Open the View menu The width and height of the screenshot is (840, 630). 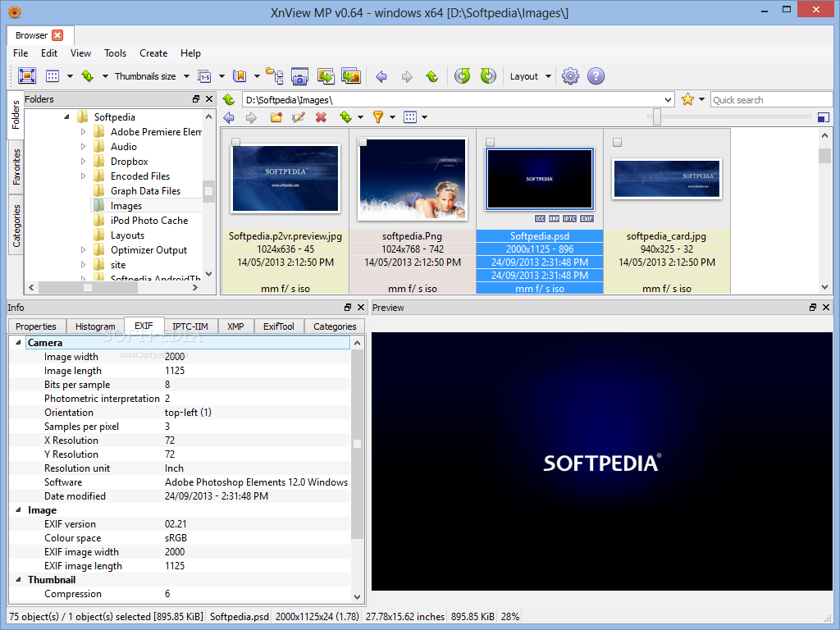click(80, 53)
